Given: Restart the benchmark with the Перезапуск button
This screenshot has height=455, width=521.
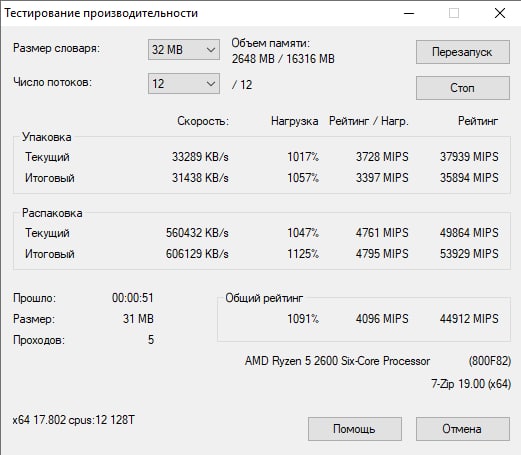Looking at the screenshot, I should [x=463, y=52].
